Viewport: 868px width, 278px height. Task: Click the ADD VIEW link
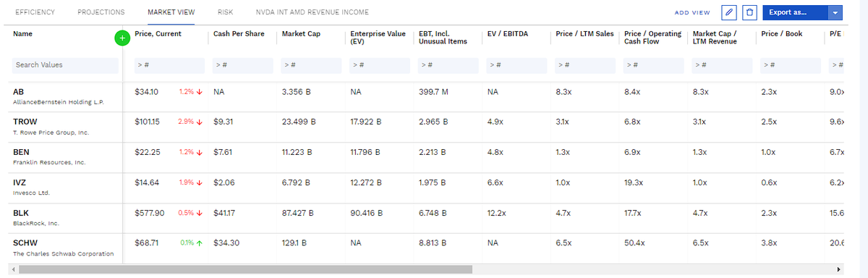coord(692,13)
